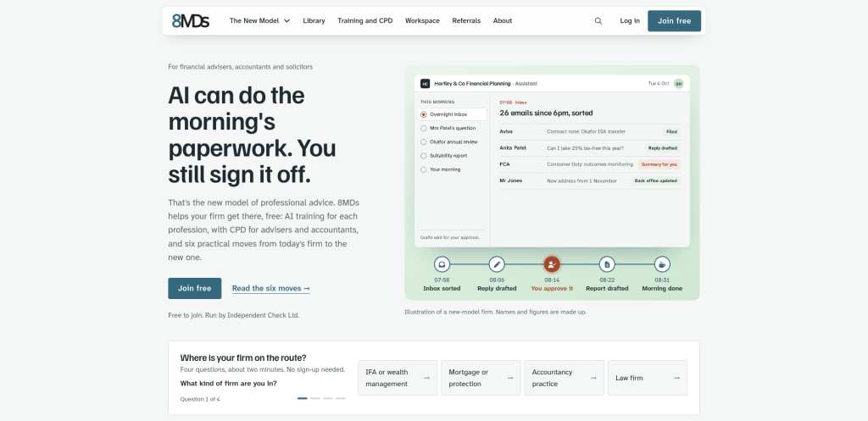Viewport: 868px width, 421px height.
Task: Click the You approve it person icon
Action: tap(552, 264)
